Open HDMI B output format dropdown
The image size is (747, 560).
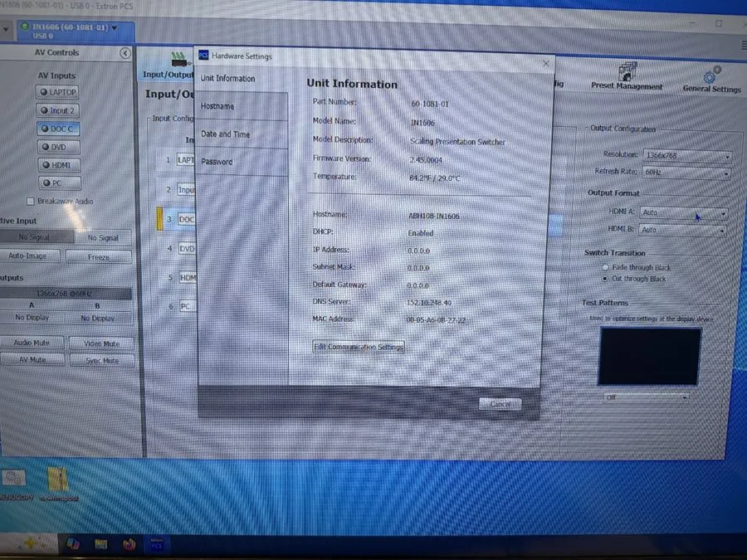[x=682, y=230]
